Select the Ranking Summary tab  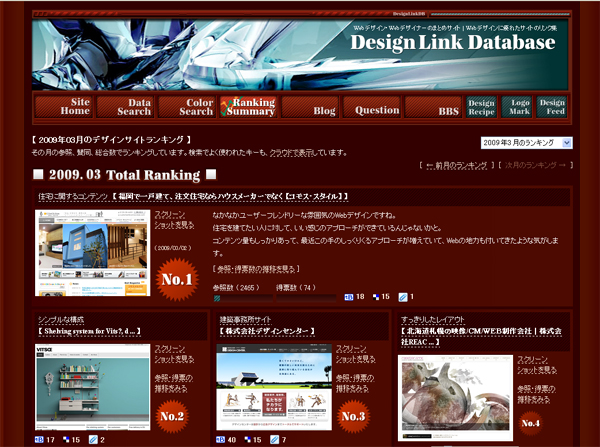[x=248, y=107]
